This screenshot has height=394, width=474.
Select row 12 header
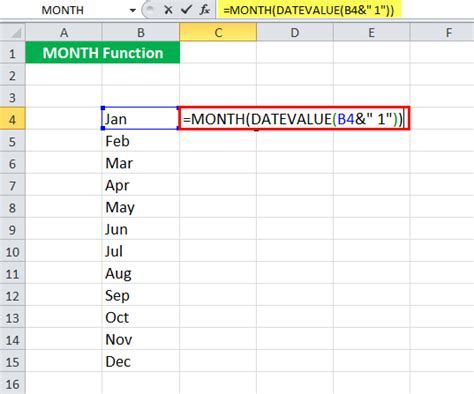point(13,295)
